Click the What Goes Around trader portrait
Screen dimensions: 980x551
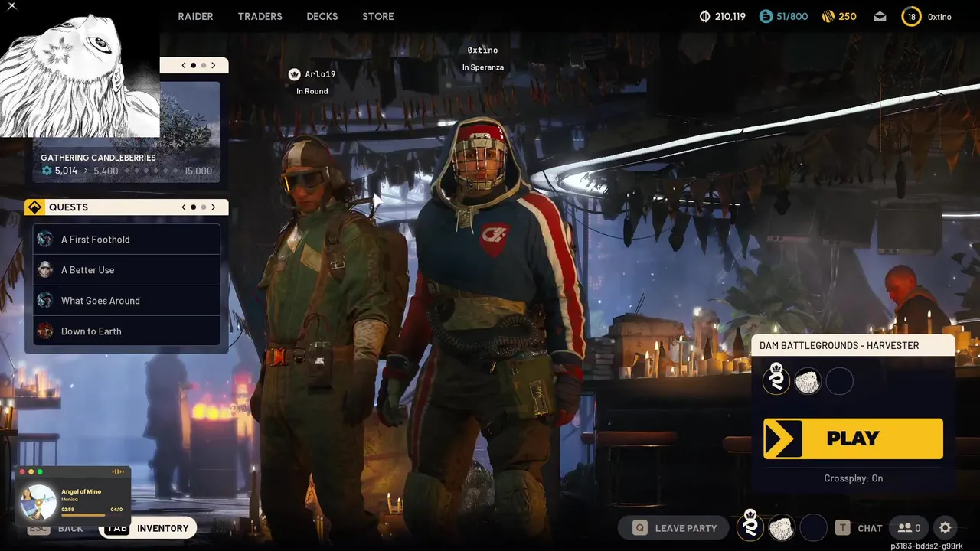tap(45, 301)
